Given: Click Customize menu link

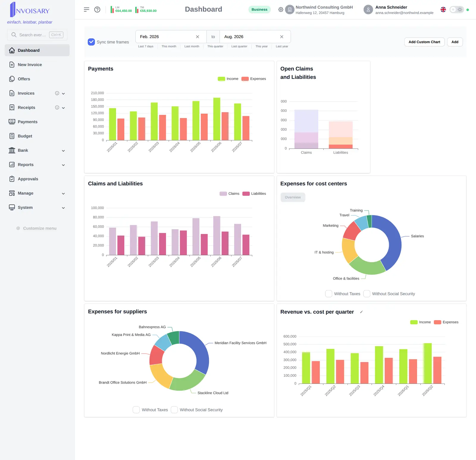Looking at the screenshot, I should click(37, 228).
